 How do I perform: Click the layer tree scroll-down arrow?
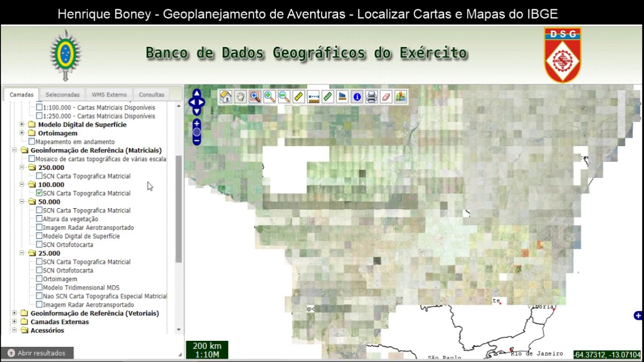[179, 330]
